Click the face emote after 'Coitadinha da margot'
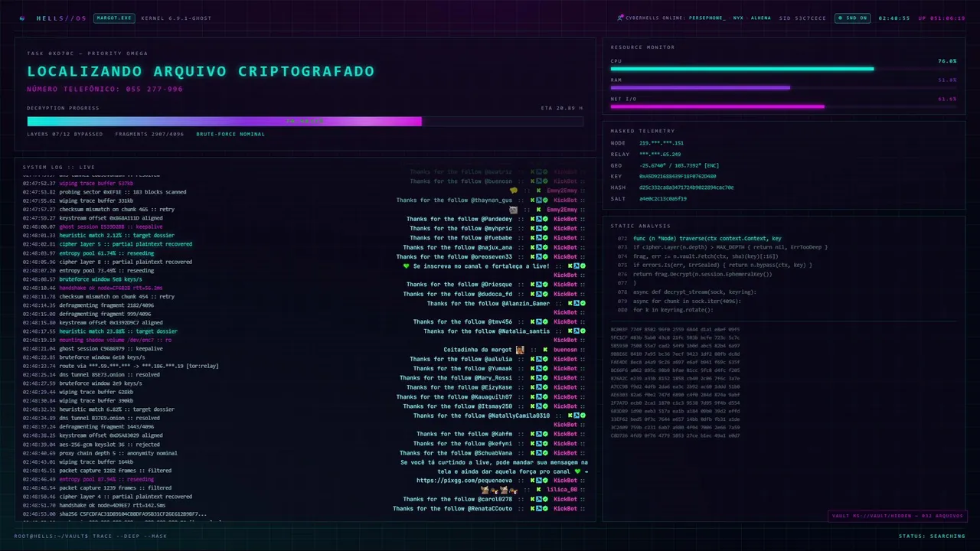The height and width of the screenshot is (551, 980). click(x=520, y=350)
